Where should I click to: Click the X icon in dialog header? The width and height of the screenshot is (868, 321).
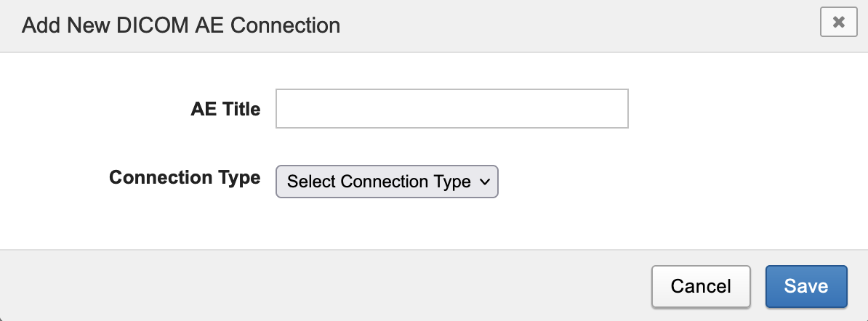tap(838, 23)
